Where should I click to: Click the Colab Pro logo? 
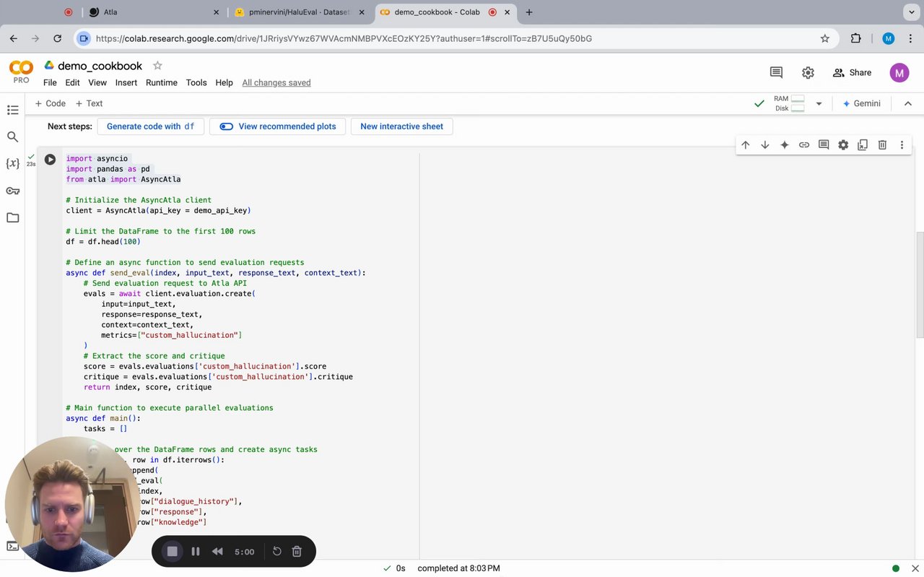coord(21,71)
